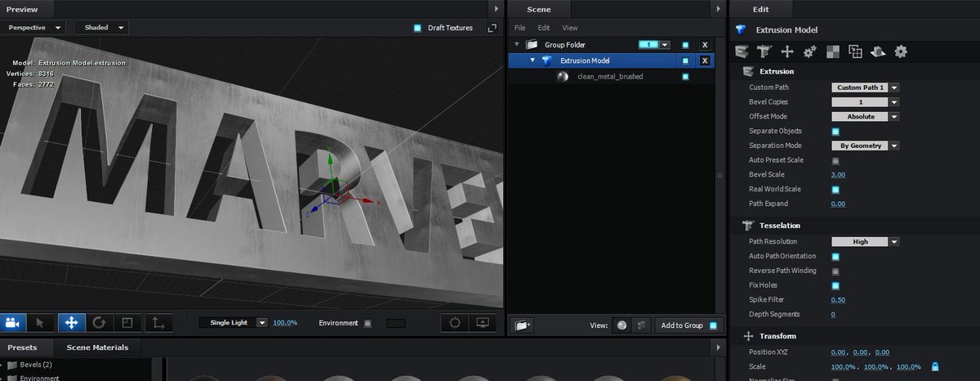Viewport: 980px width, 381px height.
Task: Click the clean_metal_brushed sphere material icon
Action: 563,76
